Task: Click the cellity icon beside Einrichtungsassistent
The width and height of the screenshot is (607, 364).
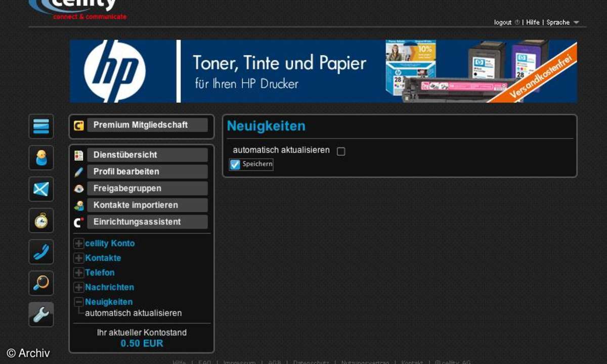Action: point(78,222)
